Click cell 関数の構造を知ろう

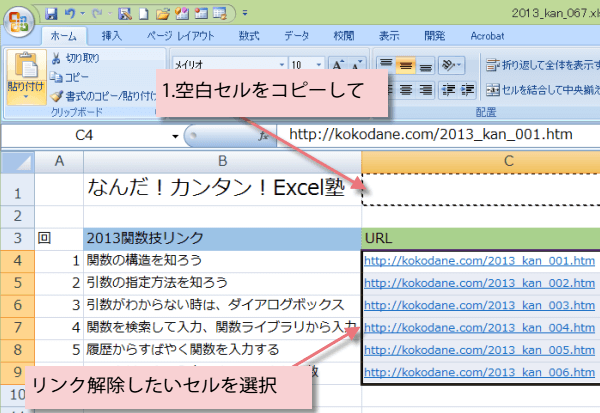tap(222, 261)
